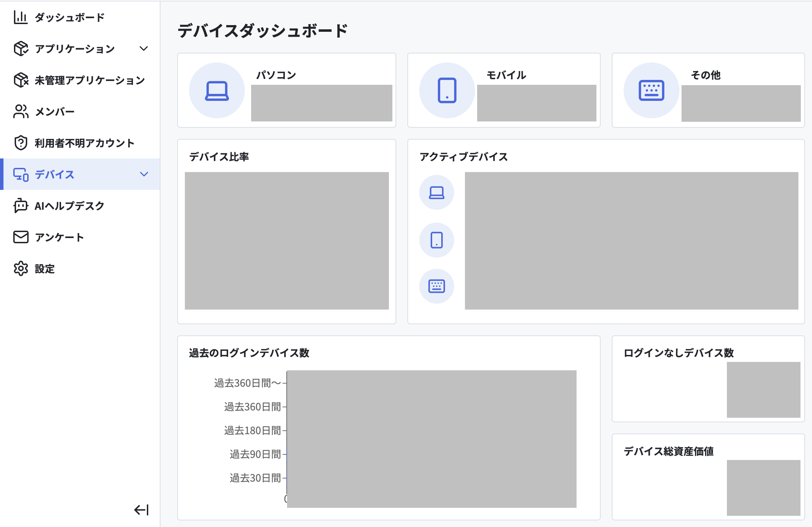This screenshot has width=812, height=527.
Task: Click the 過去90日間 axis label
Action: point(255,454)
